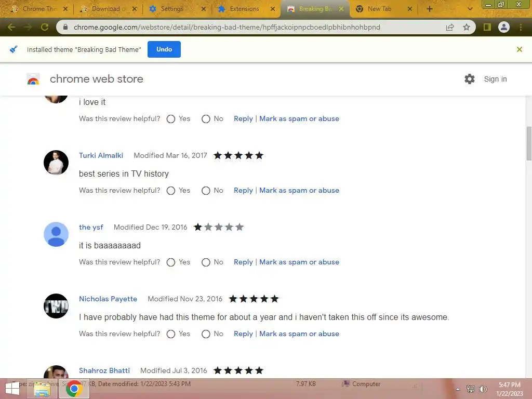Choose No for the ysf's review
532x399 pixels.
(206, 262)
